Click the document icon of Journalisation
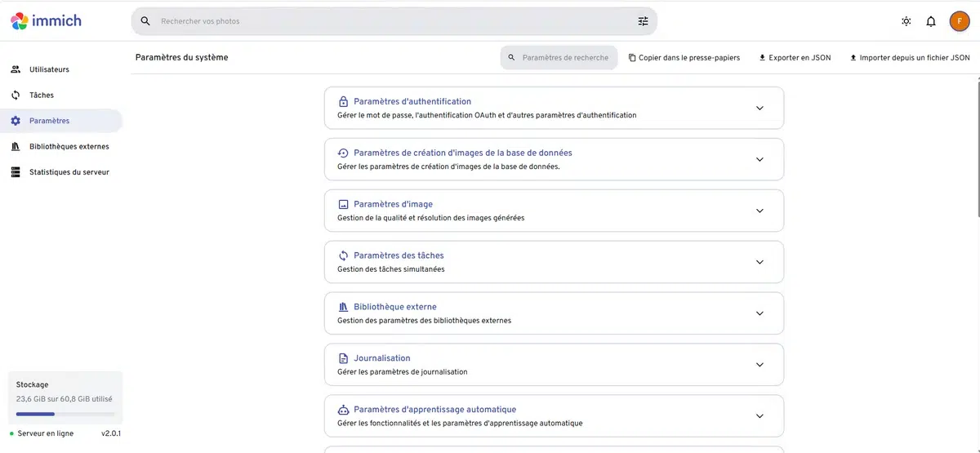The image size is (980, 453). (343, 359)
